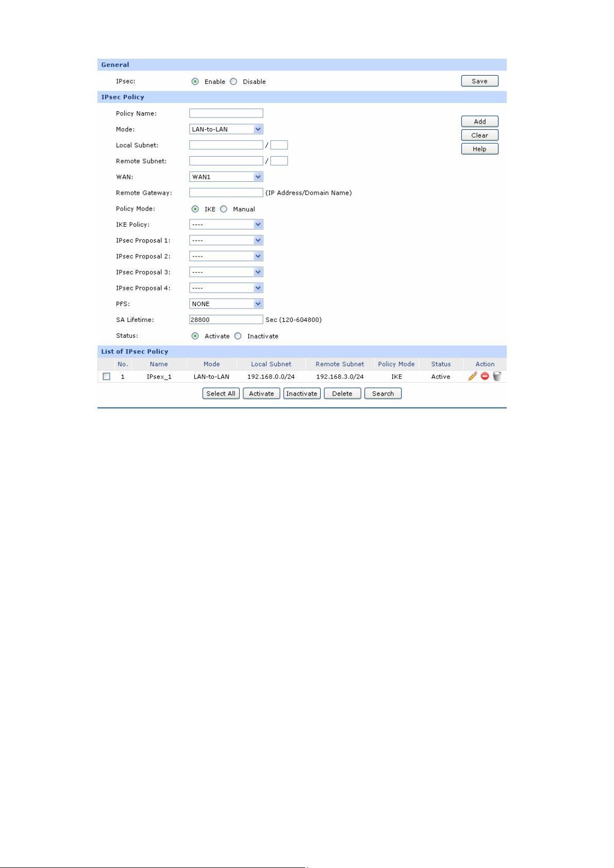The height and width of the screenshot is (868, 614).
Task: Click the red disable icon for IPsex_1
Action: tap(485, 377)
